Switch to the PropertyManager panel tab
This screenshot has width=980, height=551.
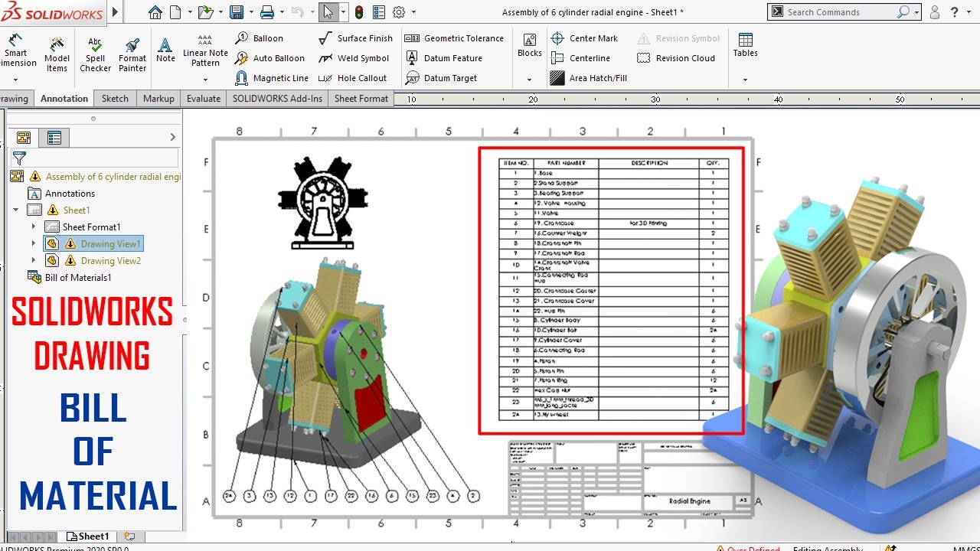pyautogui.click(x=54, y=138)
